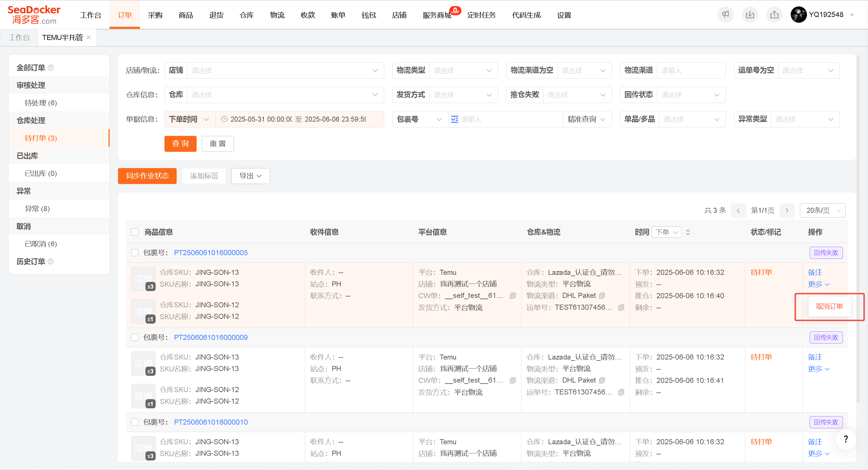This screenshot has width=868, height=470.
Task: Click help icon beside 全部订单
Action: (x=51, y=68)
